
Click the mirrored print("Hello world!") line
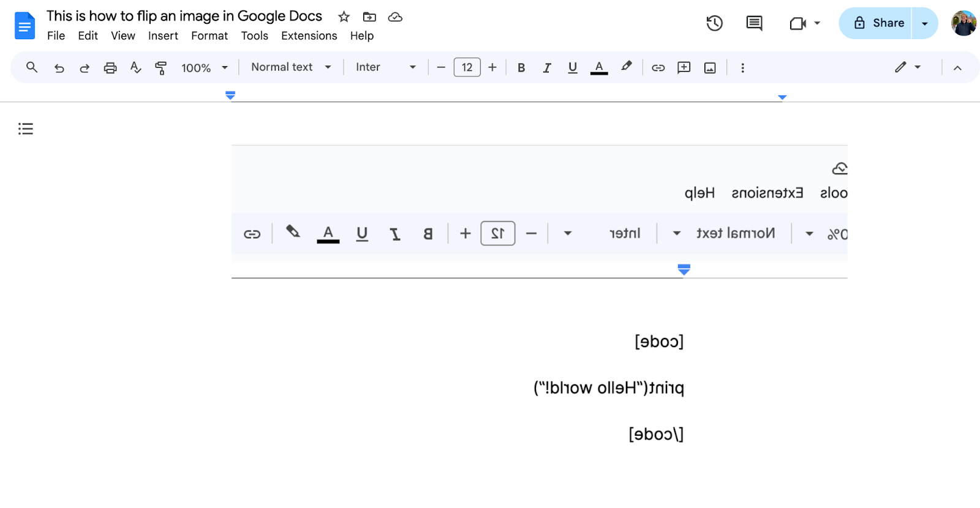(x=609, y=388)
